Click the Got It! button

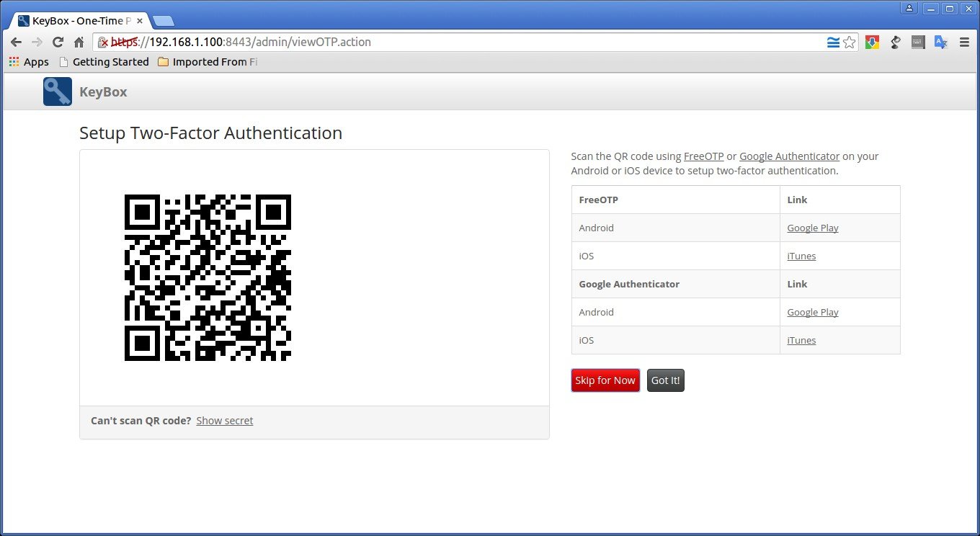coord(665,380)
